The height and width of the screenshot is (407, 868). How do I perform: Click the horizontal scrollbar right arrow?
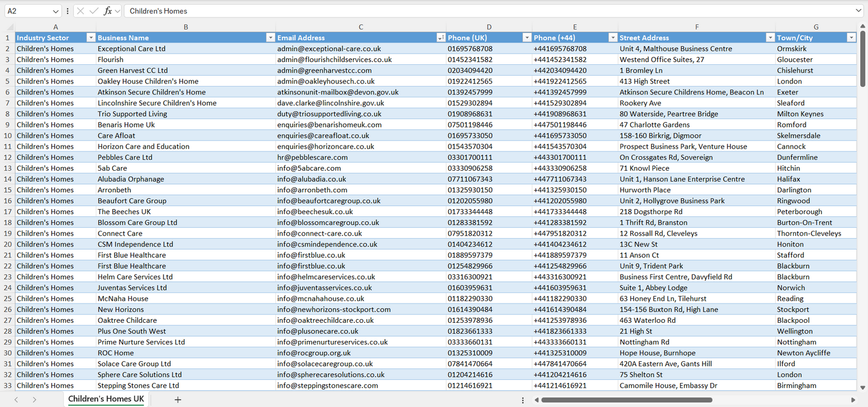pos(853,400)
